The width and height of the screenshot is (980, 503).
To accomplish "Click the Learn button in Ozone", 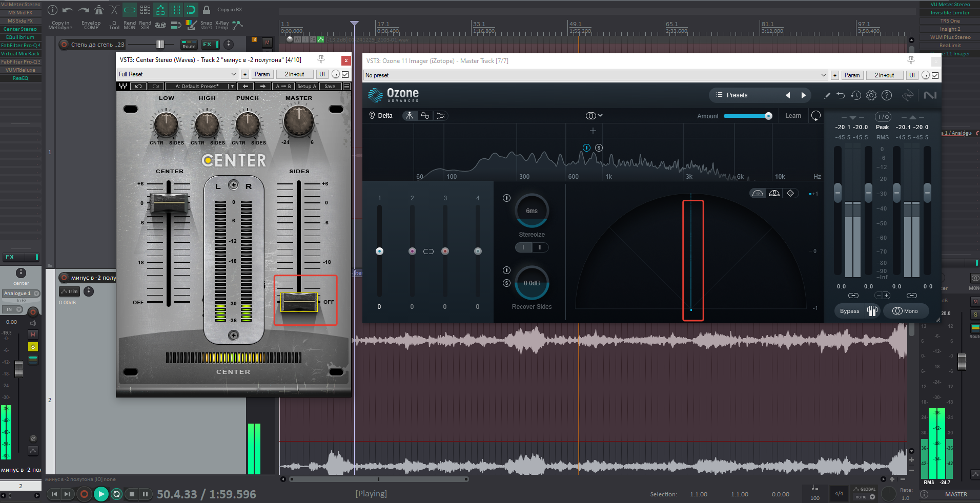I will (x=793, y=116).
